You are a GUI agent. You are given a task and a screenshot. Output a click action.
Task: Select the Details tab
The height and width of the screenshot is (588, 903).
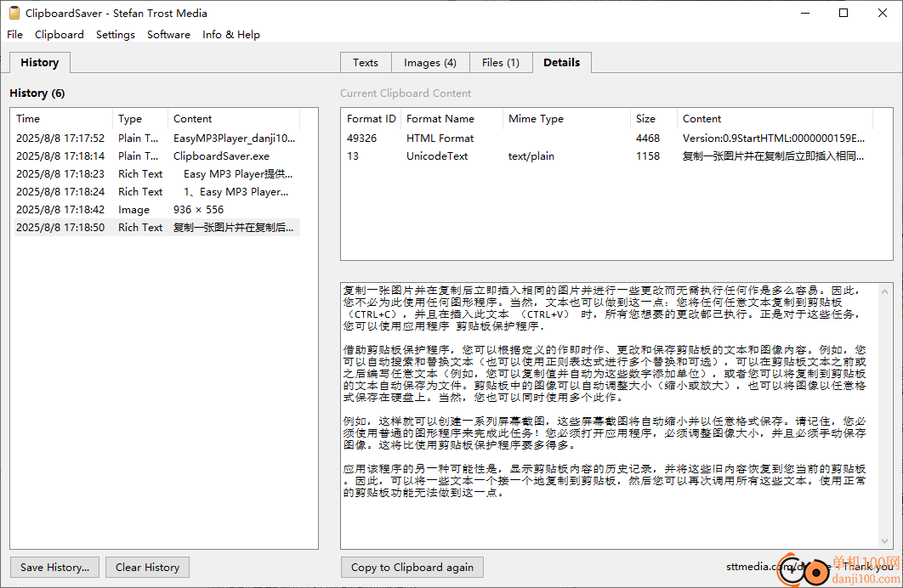[x=561, y=62]
